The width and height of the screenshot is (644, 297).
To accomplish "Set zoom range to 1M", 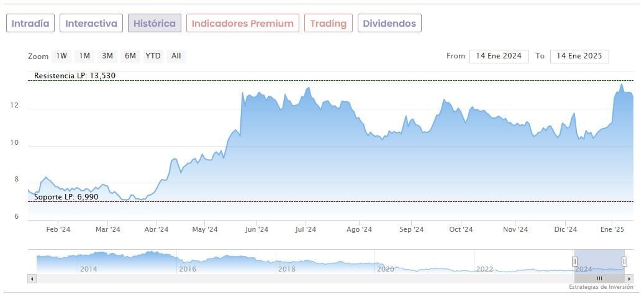I will point(84,56).
